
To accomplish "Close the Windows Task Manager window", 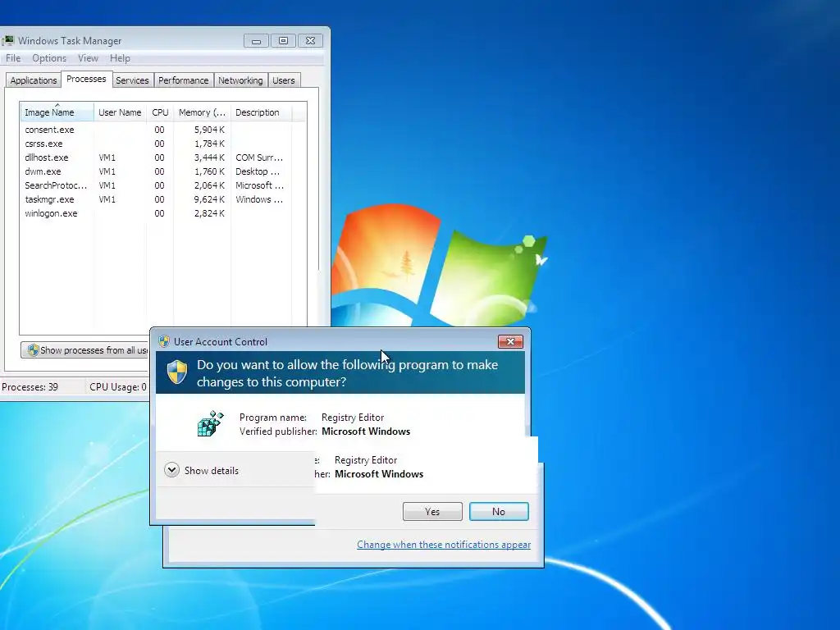I will (310, 41).
